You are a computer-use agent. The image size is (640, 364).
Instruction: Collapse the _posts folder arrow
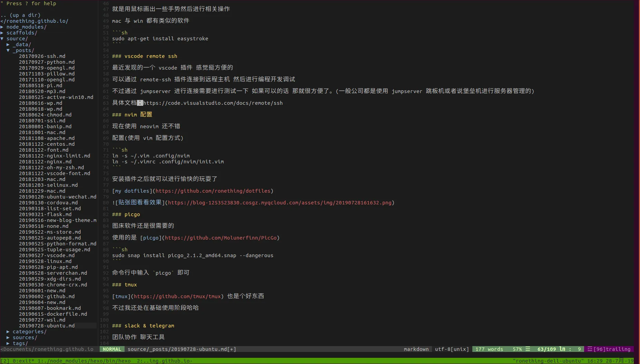click(8, 50)
